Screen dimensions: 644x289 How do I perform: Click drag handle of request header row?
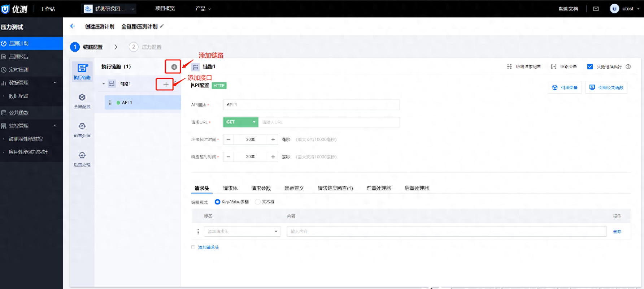pyautogui.click(x=197, y=232)
